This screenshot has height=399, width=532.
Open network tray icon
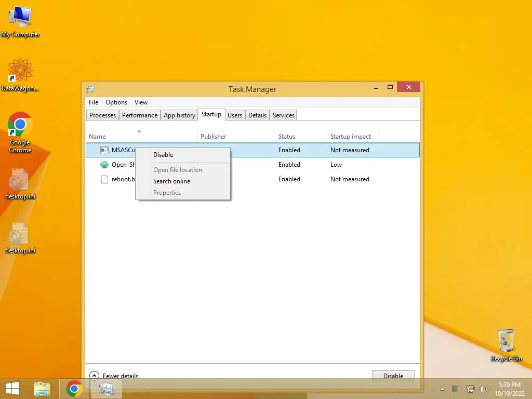pos(470,389)
